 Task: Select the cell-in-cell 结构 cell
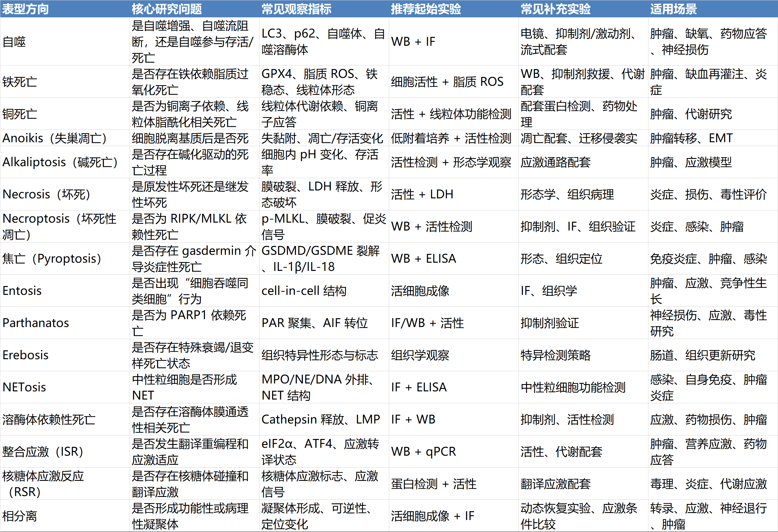[303, 291]
